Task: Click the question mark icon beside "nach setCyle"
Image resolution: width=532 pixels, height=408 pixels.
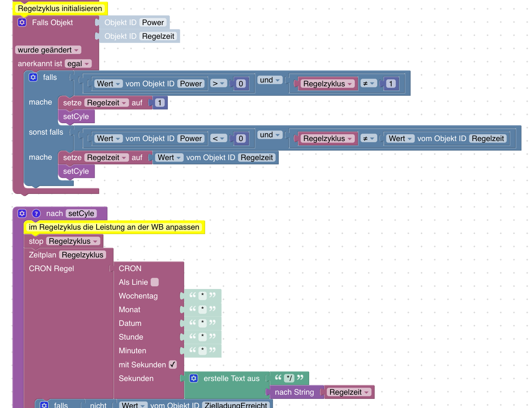Action: click(36, 213)
